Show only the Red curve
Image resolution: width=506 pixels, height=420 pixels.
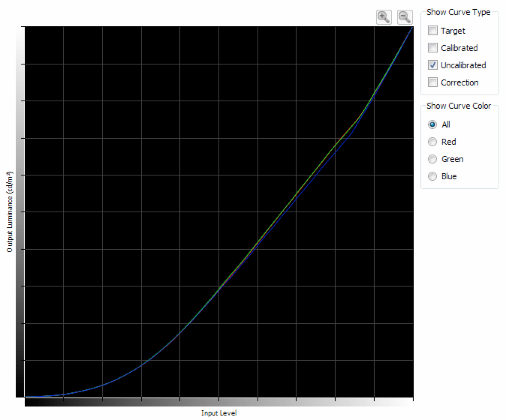(x=433, y=142)
